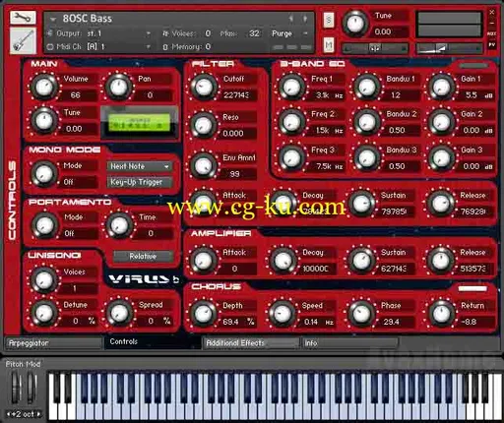Click the Chorus Return knob
This screenshot has height=423, width=504.
(x=442, y=314)
